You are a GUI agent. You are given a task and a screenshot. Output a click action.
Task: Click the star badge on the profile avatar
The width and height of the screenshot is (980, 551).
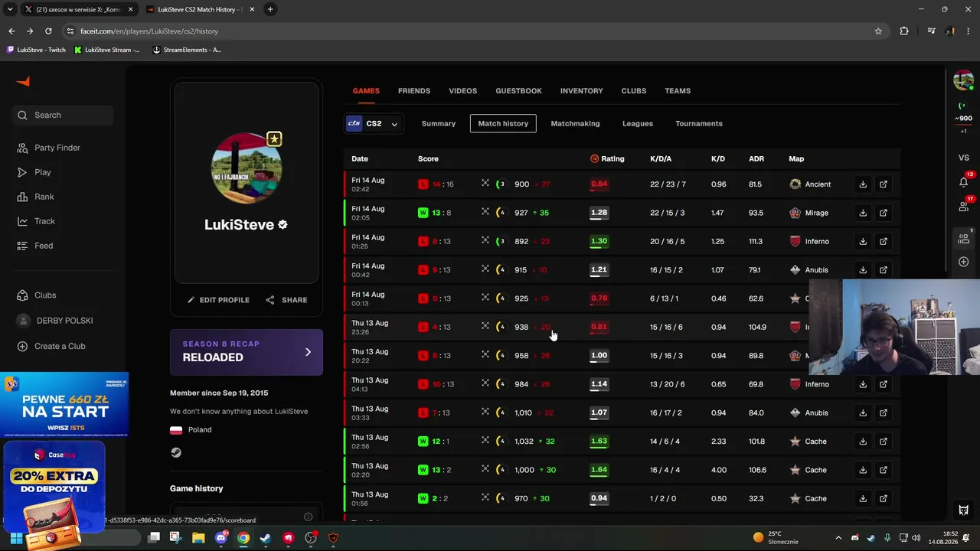click(274, 139)
